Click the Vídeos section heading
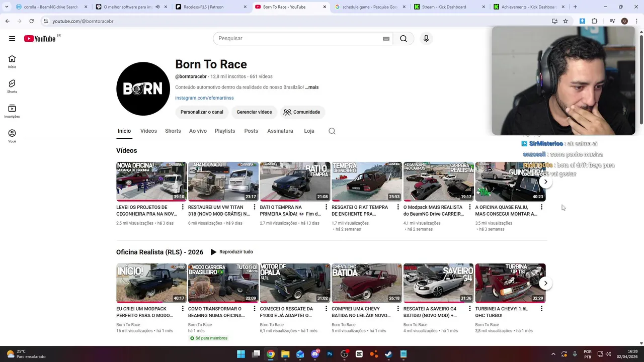Screen dimensions: 644x362 (x=126, y=150)
